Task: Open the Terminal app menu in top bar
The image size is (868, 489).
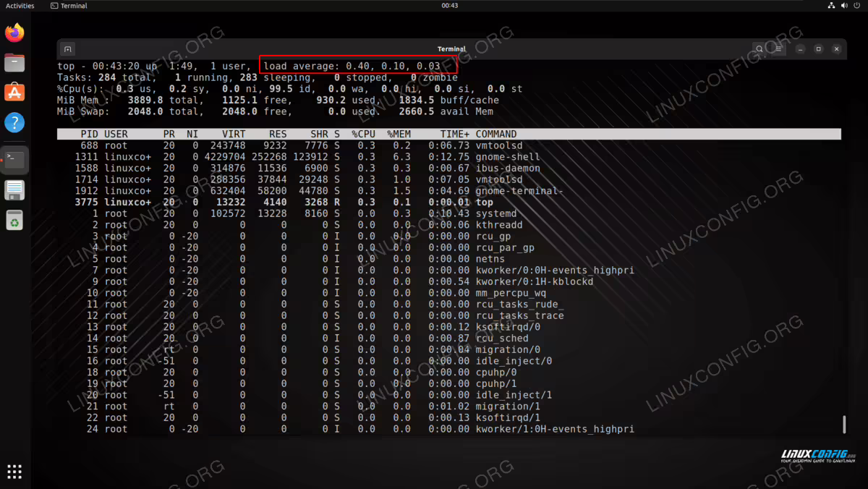Action: click(69, 6)
